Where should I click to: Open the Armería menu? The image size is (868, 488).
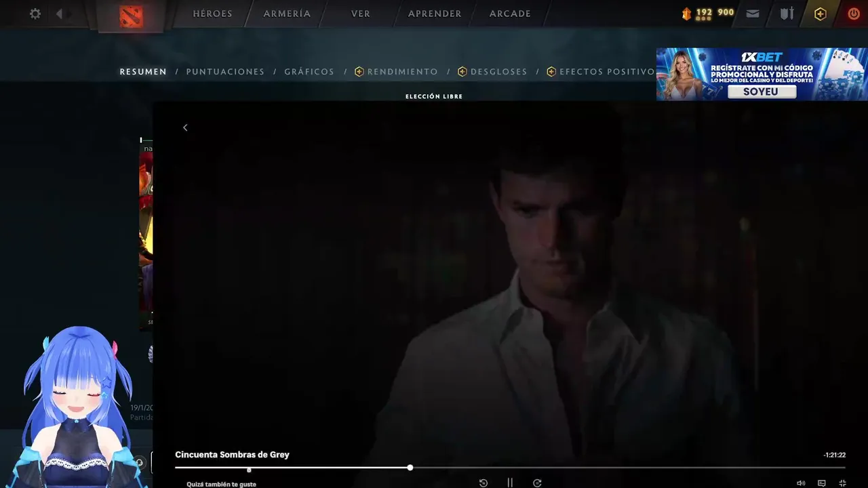point(287,14)
